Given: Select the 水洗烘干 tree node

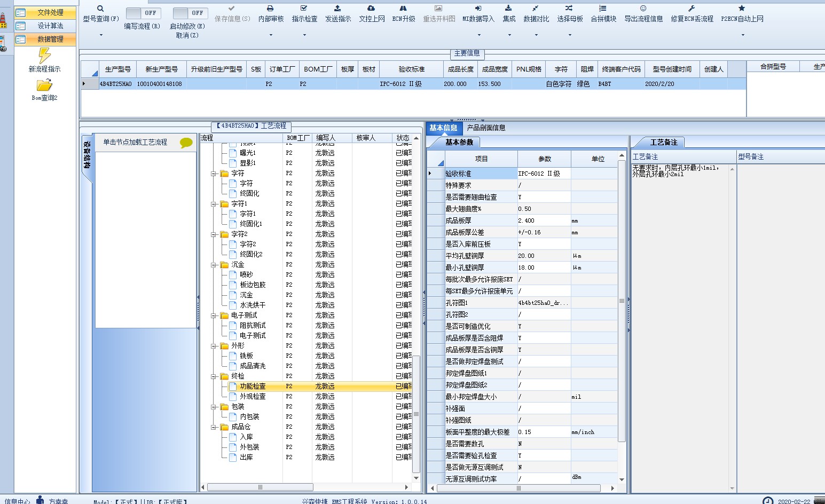Looking at the screenshot, I should coord(253,305).
